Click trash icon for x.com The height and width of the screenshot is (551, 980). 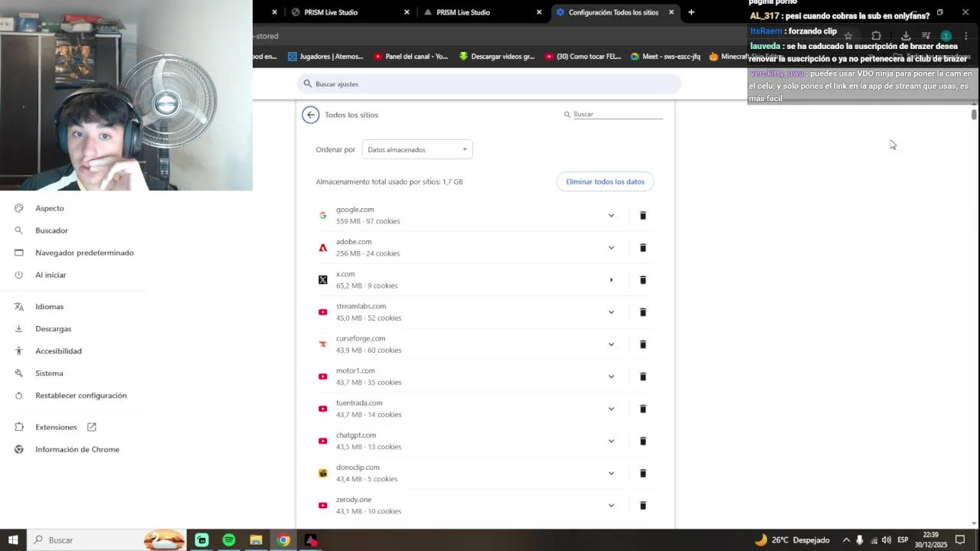pyautogui.click(x=643, y=280)
